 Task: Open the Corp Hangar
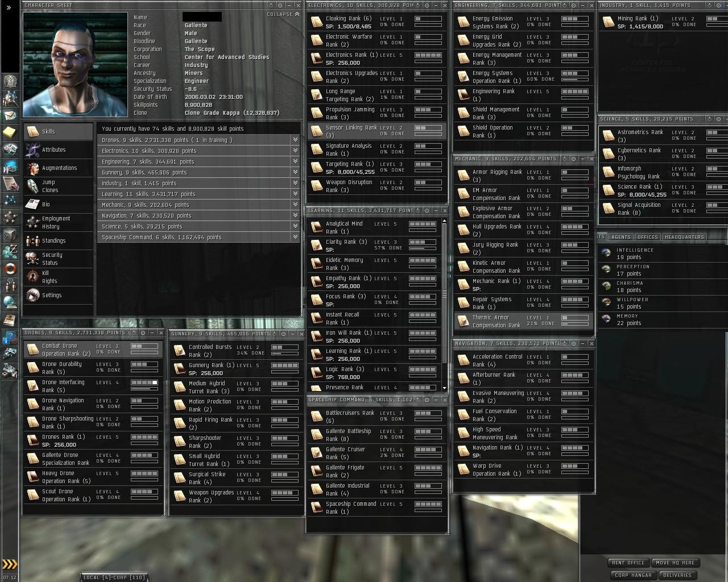[x=634, y=575]
